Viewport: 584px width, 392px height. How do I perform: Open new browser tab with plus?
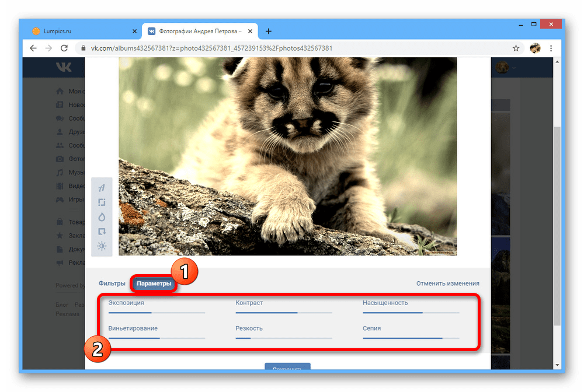point(269,32)
